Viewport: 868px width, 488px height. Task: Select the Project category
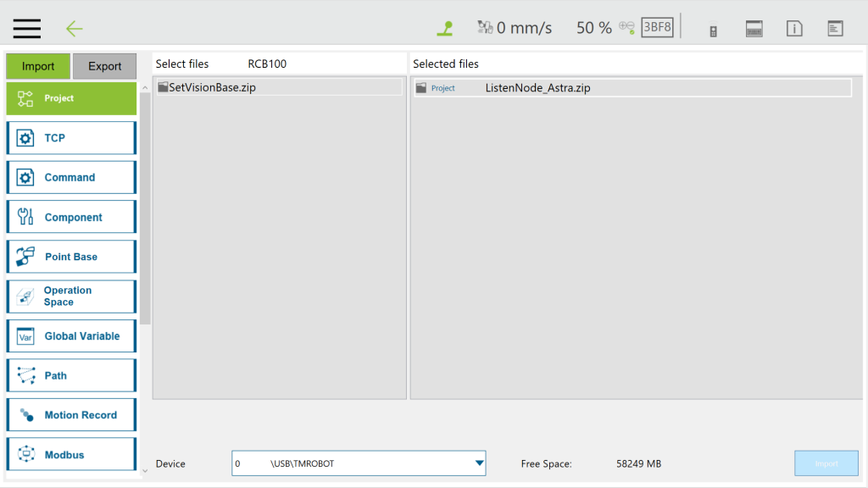pyautogui.click(x=71, y=98)
